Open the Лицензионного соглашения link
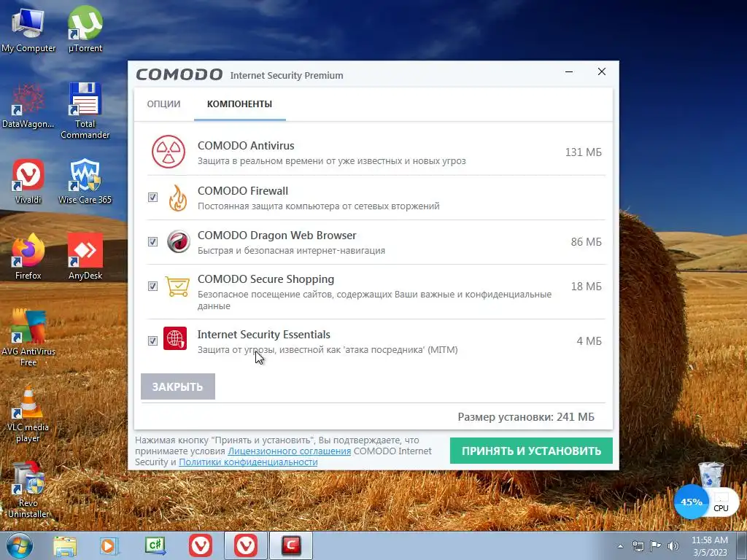This screenshot has width=747, height=560. (289, 451)
